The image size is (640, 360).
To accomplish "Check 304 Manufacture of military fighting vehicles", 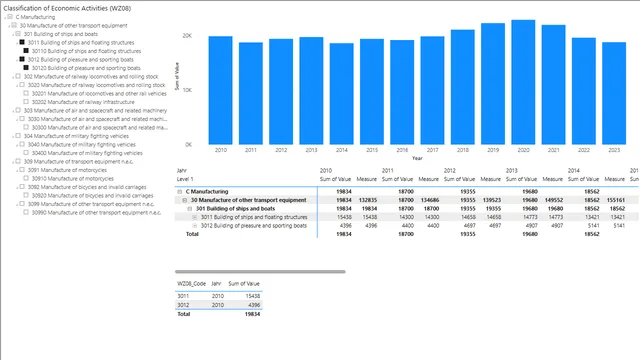I will click(18, 136).
